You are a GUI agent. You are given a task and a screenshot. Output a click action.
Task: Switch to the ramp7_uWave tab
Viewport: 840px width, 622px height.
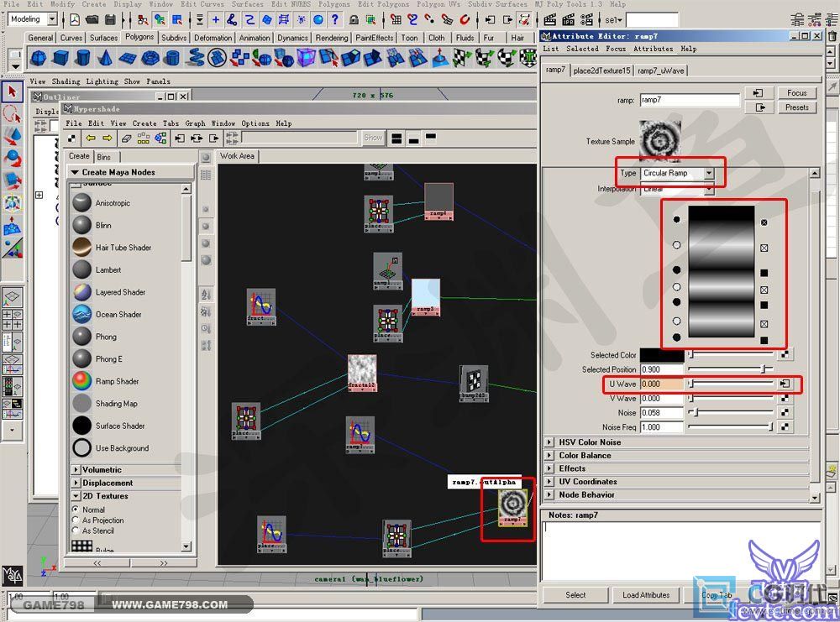pyautogui.click(x=660, y=71)
